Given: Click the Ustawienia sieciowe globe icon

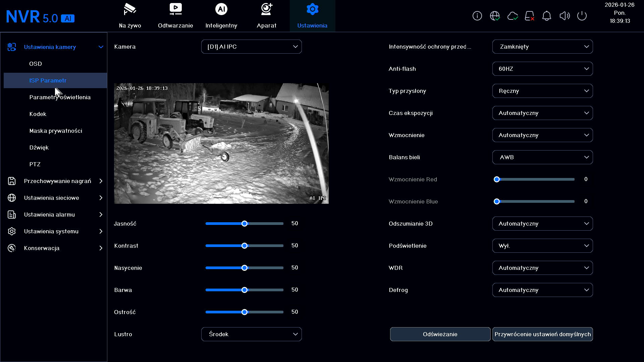Looking at the screenshot, I should [12, 198].
